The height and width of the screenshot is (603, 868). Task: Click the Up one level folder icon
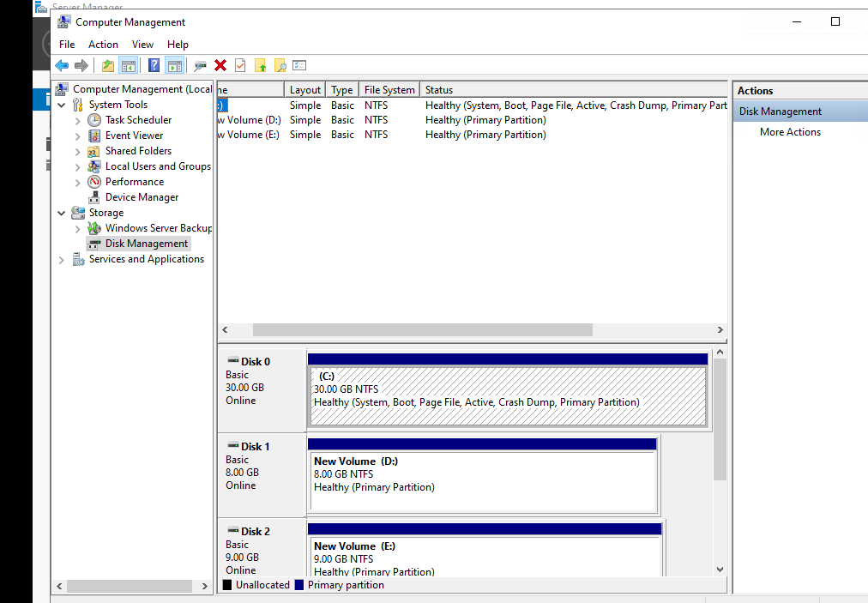(108, 66)
